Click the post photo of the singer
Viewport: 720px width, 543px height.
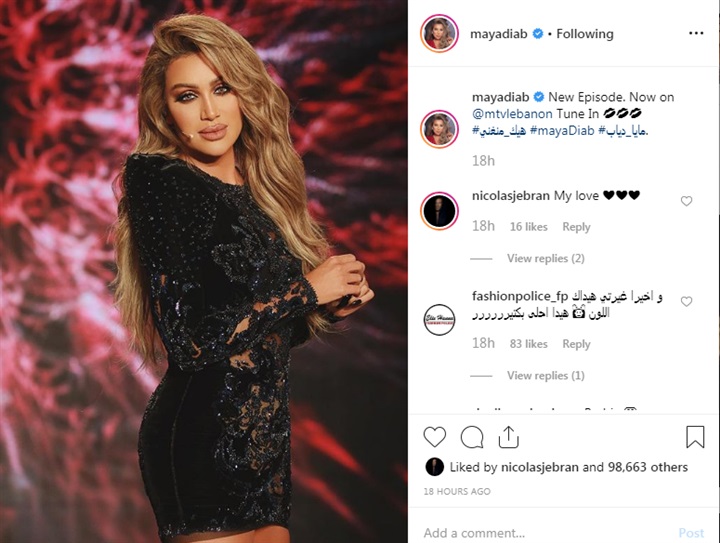pos(204,271)
